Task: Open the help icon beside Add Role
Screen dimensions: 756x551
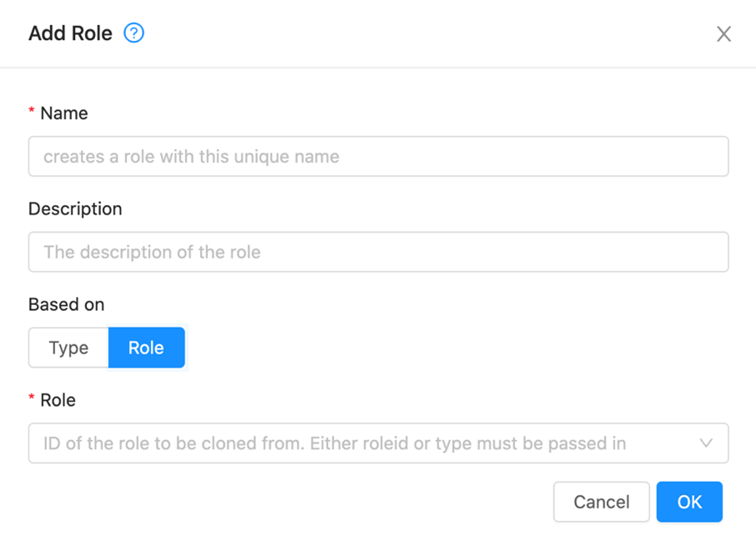Action: (133, 33)
